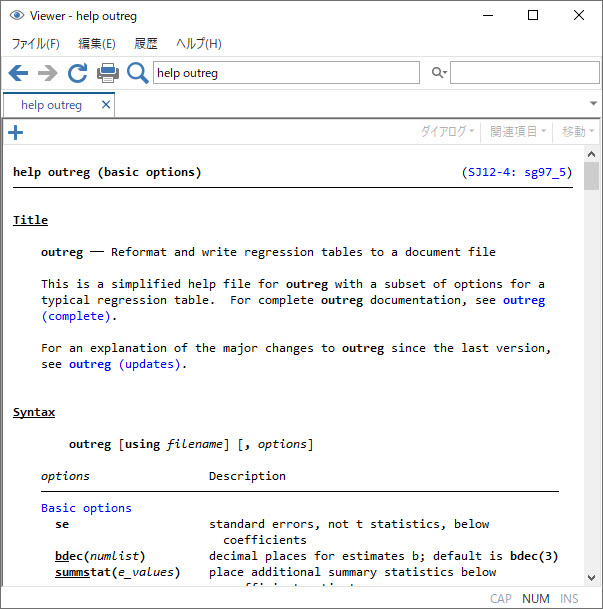Screen dimensions: 603x609
Task: Expand the 関連項目 dropdown
Action: (x=518, y=131)
